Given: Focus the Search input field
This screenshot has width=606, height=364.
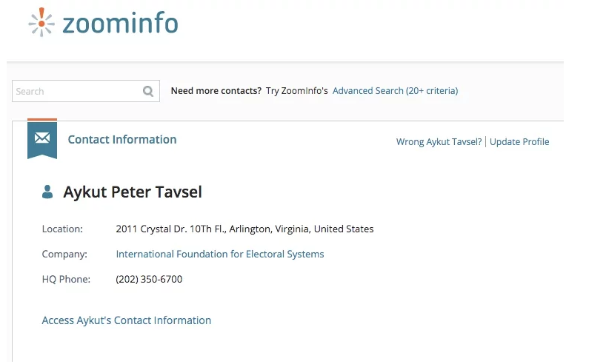Looking at the screenshot, I should pyautogui.click(x=76, y=91).
